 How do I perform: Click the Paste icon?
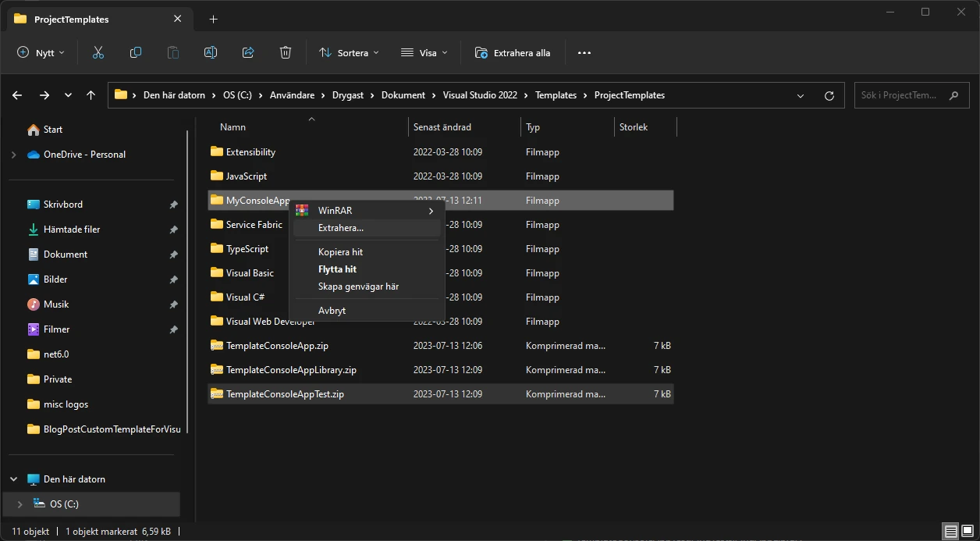(172, 52)
